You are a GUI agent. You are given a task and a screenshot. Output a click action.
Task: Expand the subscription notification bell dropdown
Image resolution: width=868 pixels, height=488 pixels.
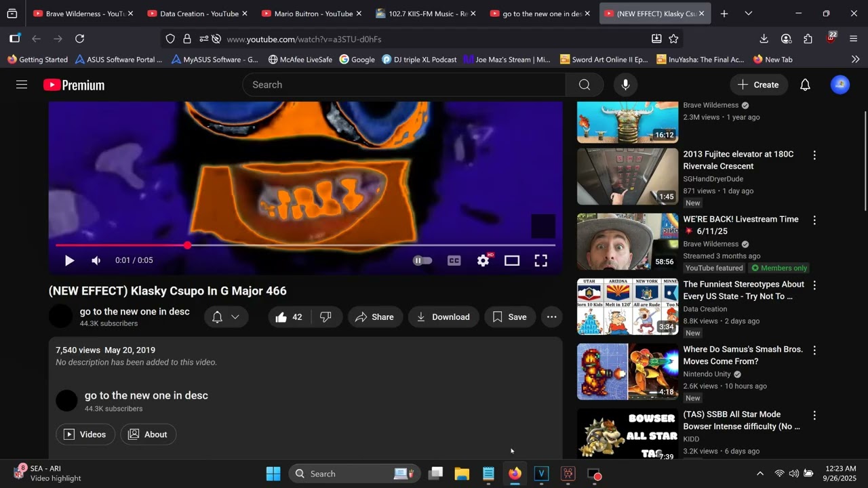(226, 317)
